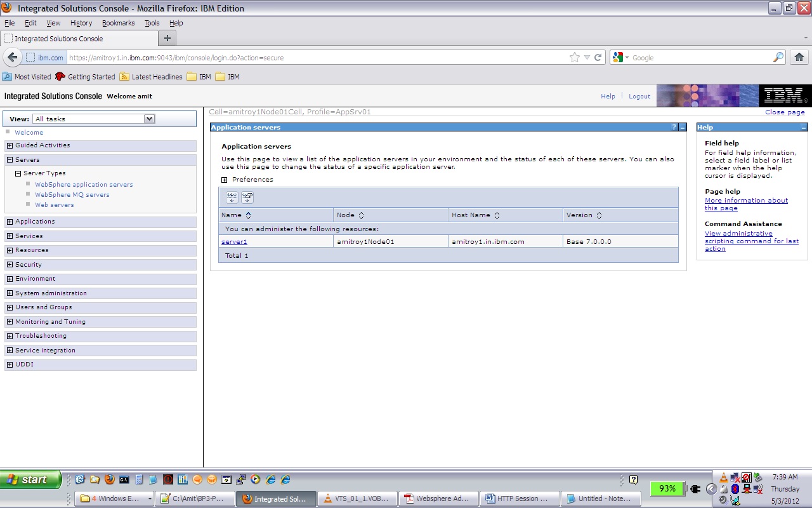Screen dimensions: 812x508
Task: Open the History menu
Action: tap(81, 23)
